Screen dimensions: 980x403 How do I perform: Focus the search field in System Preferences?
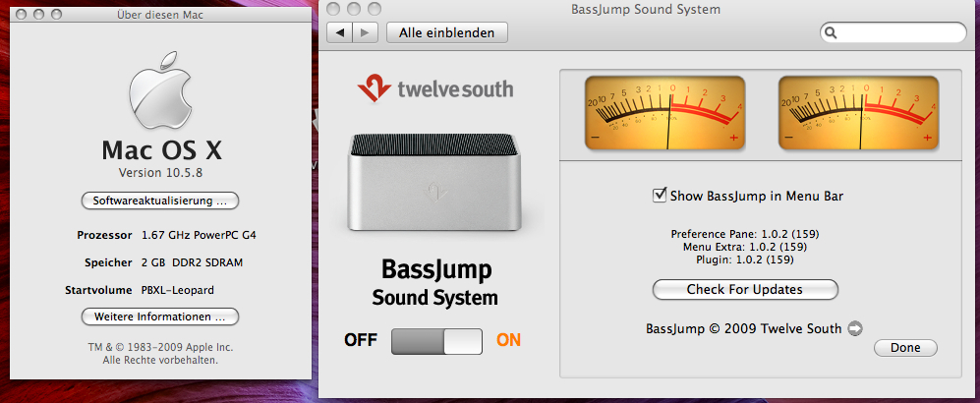click(894, 32)
